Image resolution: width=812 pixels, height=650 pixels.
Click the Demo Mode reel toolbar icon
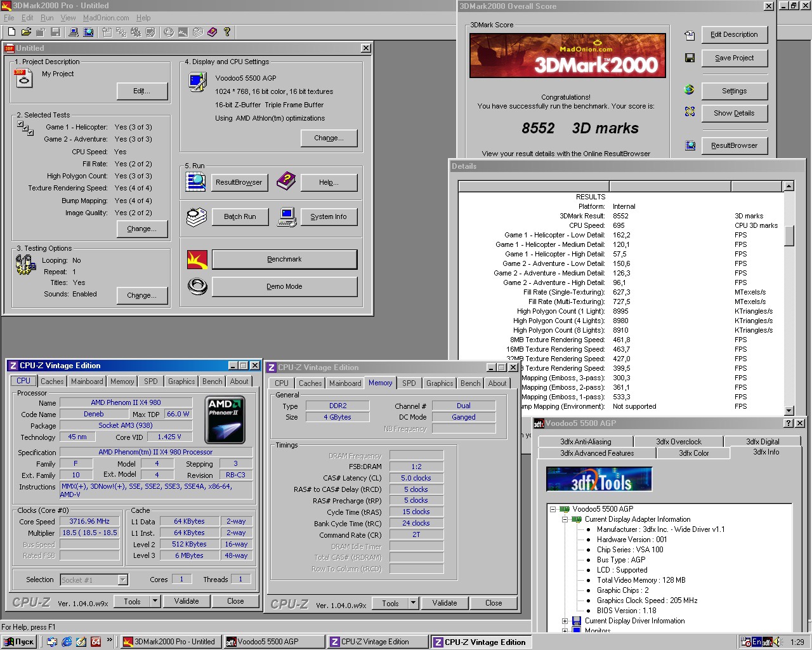coord(168,32)
